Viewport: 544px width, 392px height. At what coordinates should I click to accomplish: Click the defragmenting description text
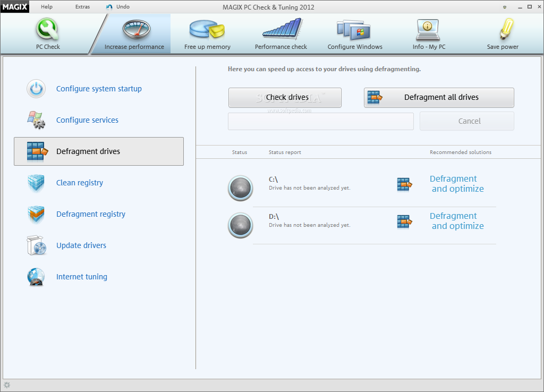[x=324, y=69]
